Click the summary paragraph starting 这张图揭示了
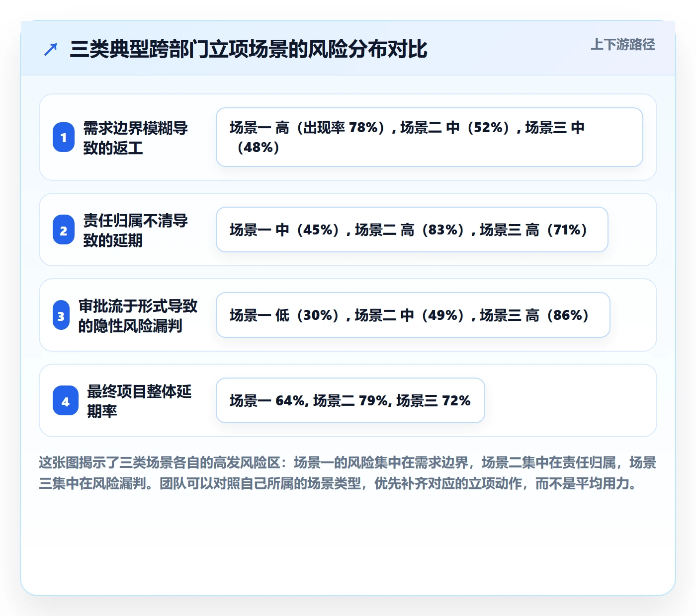 [348, 472]
